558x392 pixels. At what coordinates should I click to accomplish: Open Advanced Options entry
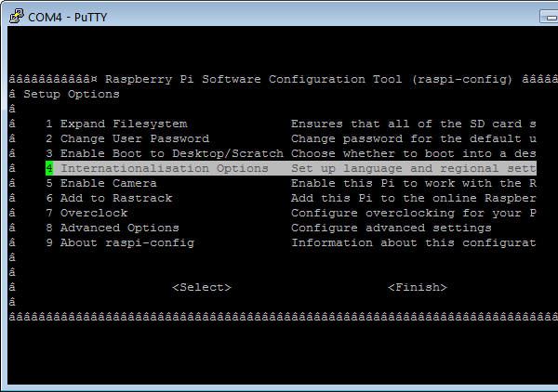[119, 228]
